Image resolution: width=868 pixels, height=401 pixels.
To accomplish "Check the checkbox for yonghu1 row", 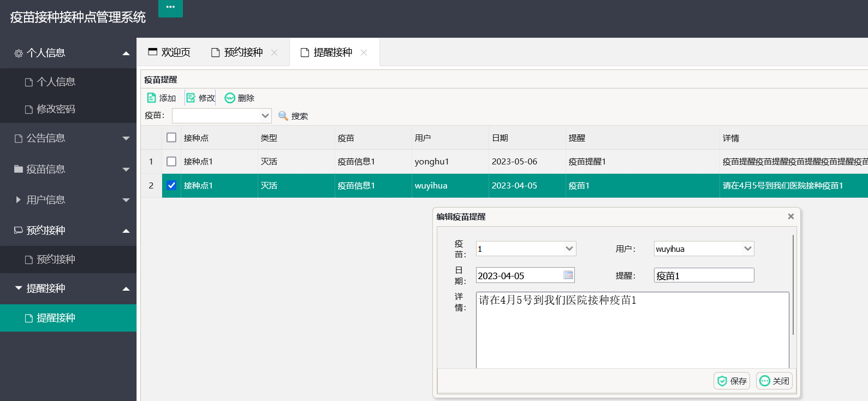I will click(x=171, y=162).
